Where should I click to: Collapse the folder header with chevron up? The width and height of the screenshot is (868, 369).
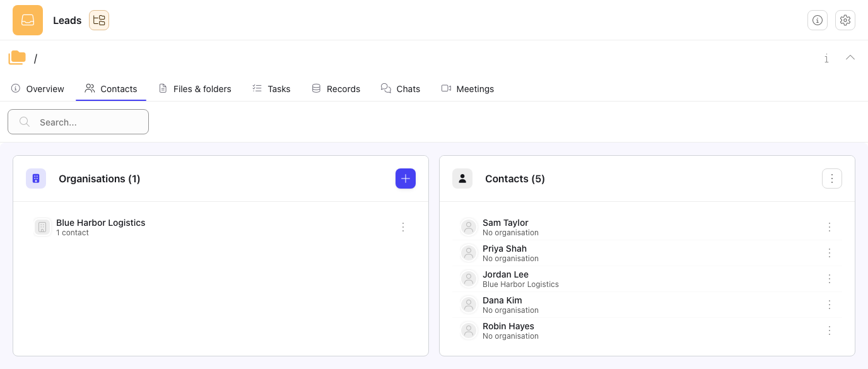pyautogui.click(x=850, y=57)
